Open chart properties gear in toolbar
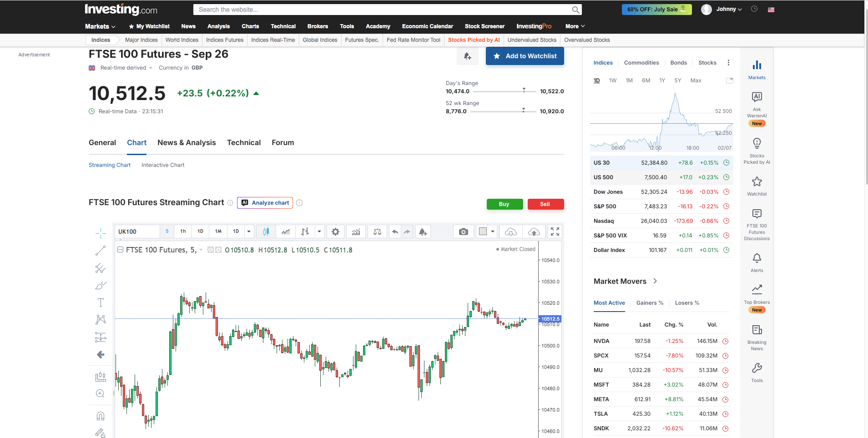Viewport: 868px width, 438px height. [x=335, y=232]
